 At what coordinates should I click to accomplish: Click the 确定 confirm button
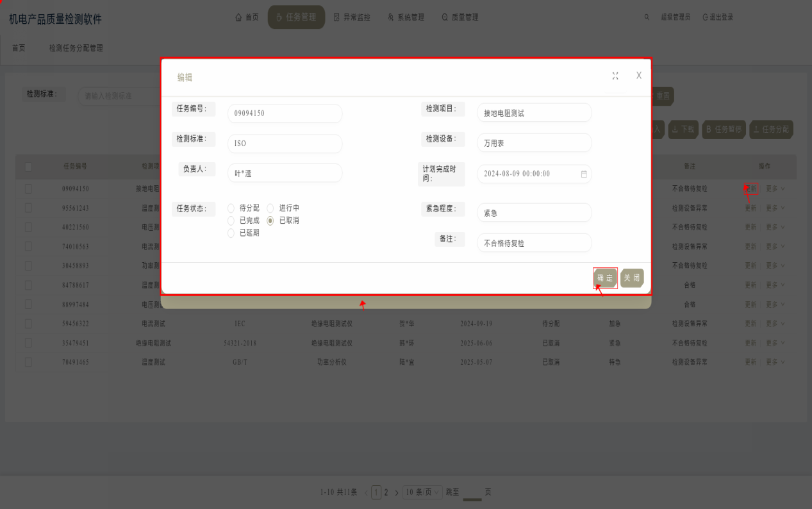pyautogui.click(x=605, y=278)
